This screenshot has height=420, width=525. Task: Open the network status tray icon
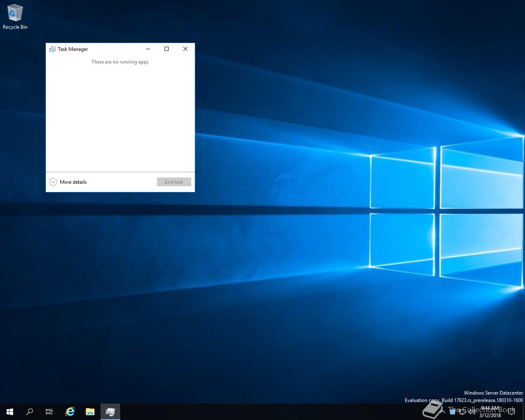coord(462,412)
